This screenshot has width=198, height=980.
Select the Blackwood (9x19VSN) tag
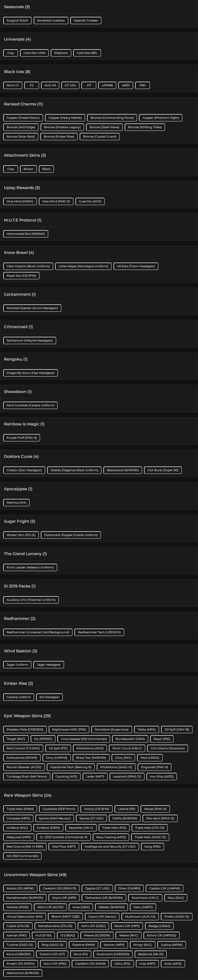coord(123,470)
